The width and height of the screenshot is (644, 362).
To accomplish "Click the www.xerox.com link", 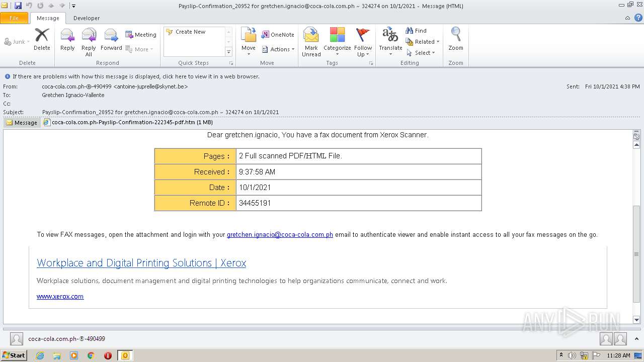I will pos(60,297).
